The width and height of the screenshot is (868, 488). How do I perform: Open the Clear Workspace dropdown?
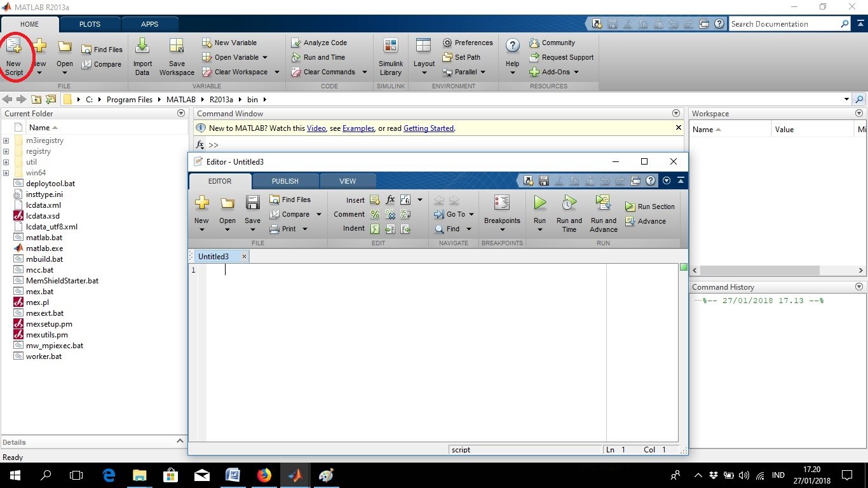(x=276, y=72)
